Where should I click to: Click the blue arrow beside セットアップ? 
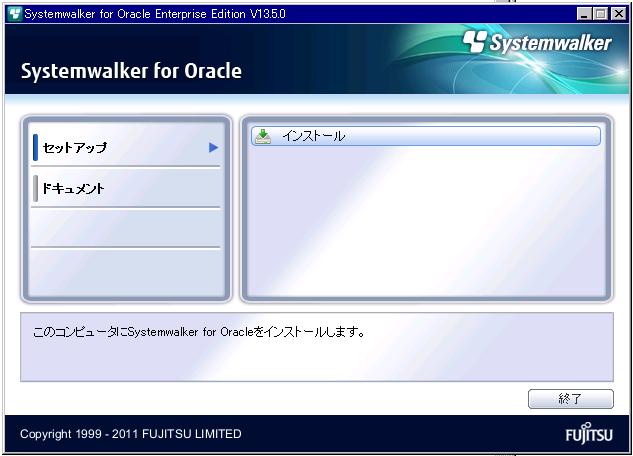[x=214, y=148]
